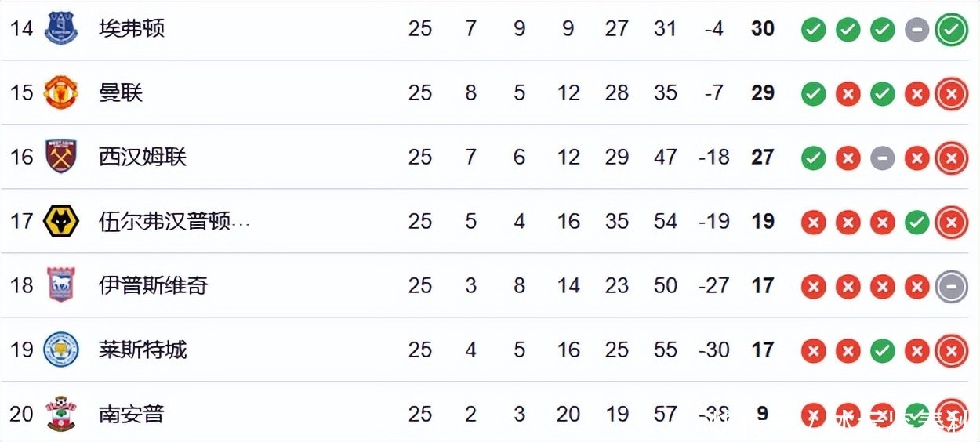
Task: Click the Southampton club crest icon
Action: (60, 413)
